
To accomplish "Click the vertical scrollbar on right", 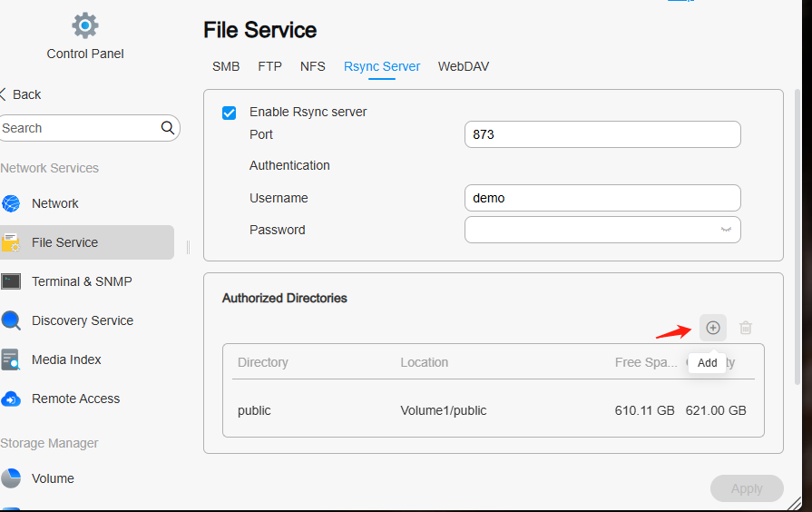I will (x=797, y=236).
